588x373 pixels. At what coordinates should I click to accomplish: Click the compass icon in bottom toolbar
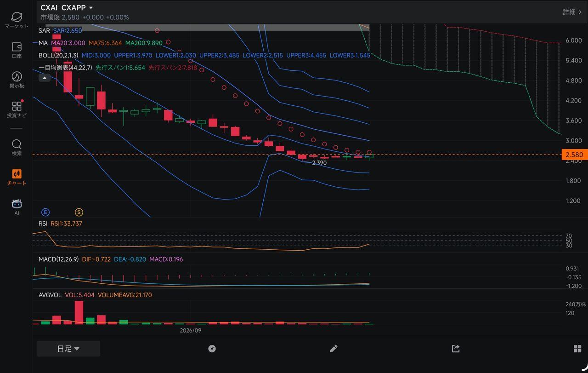coord(212,349)
